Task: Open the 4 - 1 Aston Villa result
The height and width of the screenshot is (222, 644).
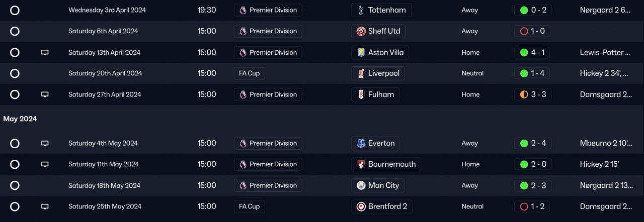Action: [x=533, y=52]
